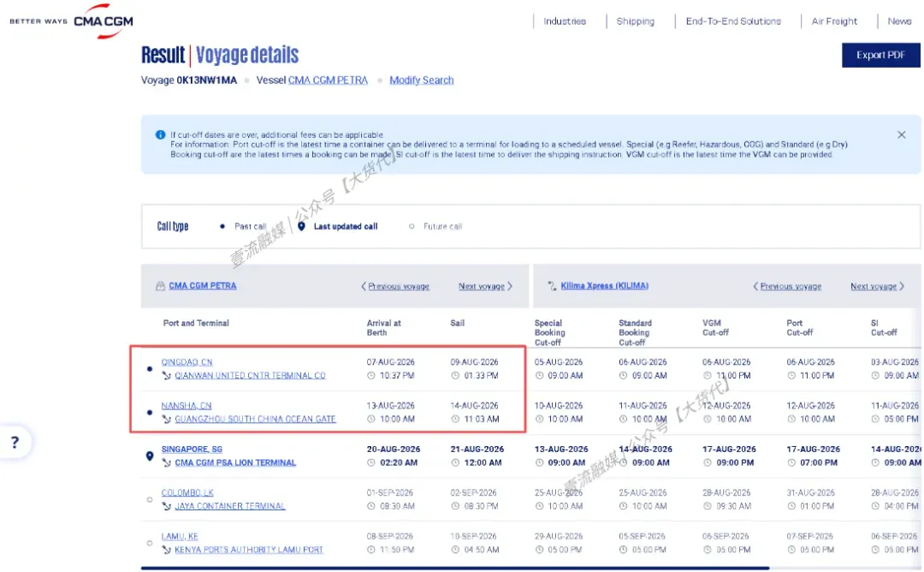Open the Industries menu
The image size is (924, 572).
(565, 21)
